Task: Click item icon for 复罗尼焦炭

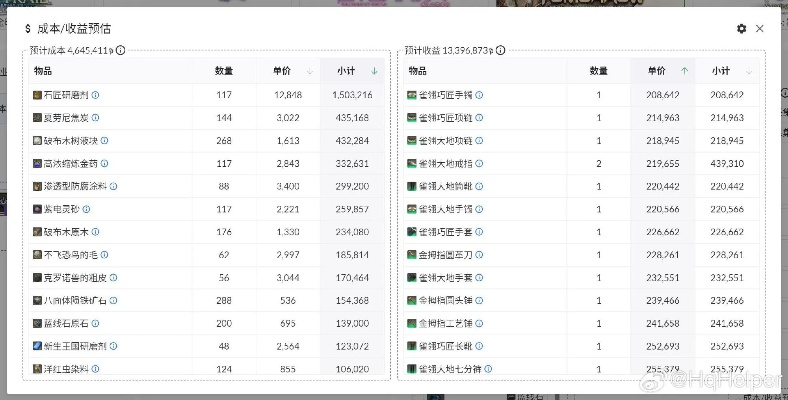Action: tap(37, 118)
